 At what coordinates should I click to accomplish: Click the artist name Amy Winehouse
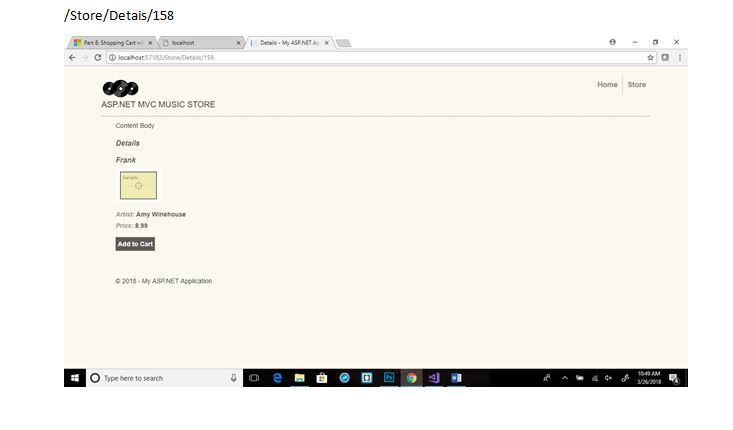161,214
